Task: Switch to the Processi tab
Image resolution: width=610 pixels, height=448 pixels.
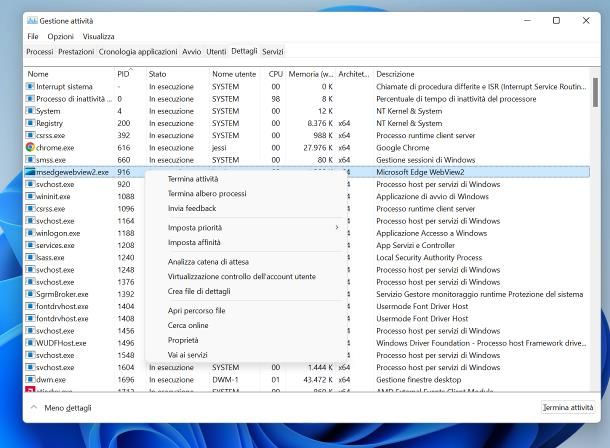Action: [40, 51]
